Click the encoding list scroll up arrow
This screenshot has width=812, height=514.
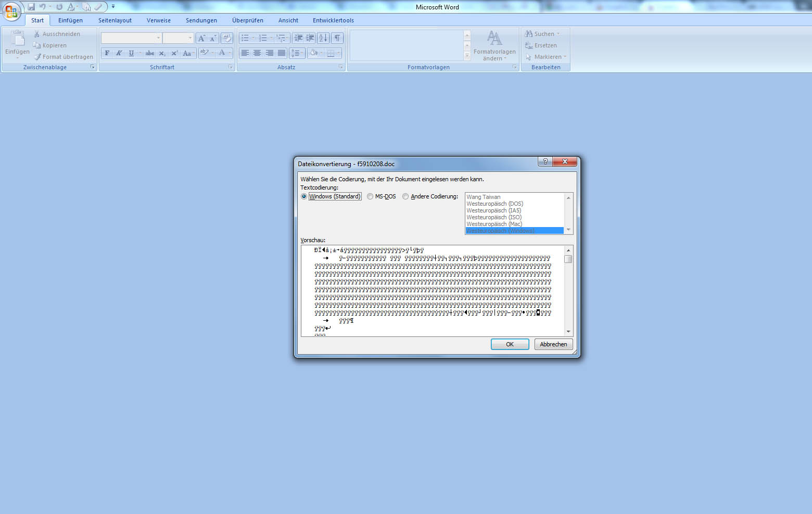click(x=568, y=197)
